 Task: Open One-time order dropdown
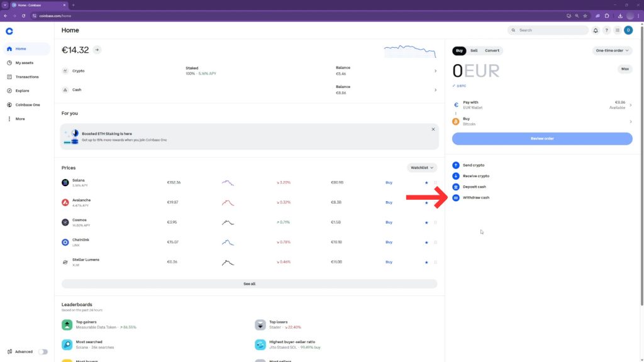pos(612,50)
